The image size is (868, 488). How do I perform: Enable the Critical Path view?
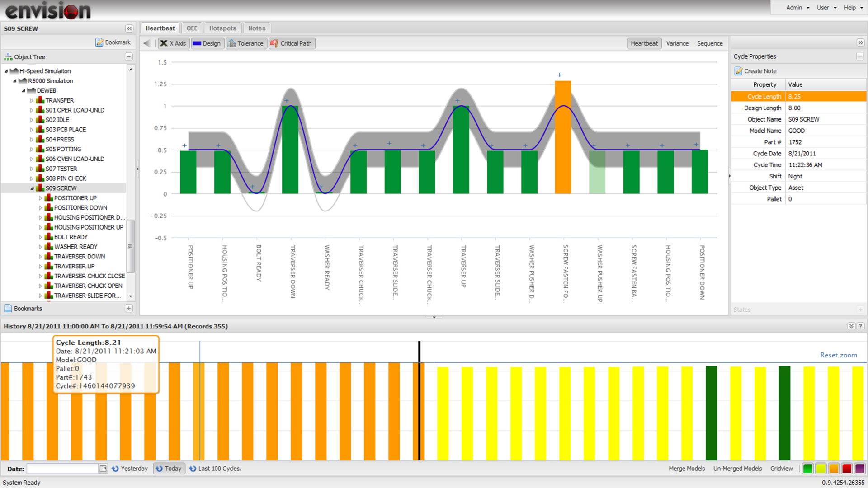291,43
